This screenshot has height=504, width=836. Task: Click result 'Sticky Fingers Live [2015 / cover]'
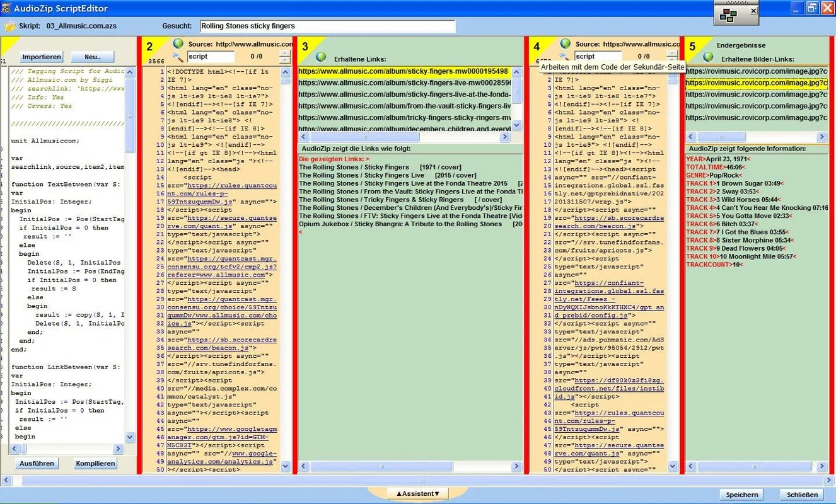click(x=388, y=175)
